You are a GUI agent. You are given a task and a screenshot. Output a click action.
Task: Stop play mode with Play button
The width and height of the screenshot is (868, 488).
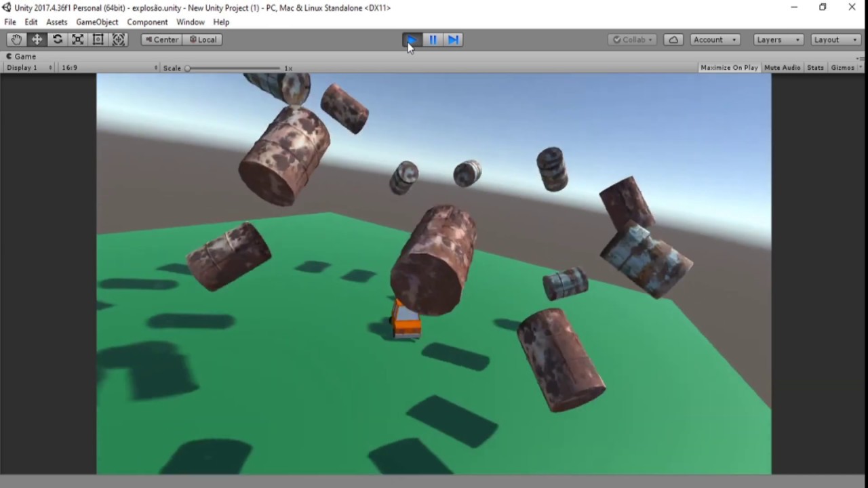pyautogui.click(x=412, y=39)
